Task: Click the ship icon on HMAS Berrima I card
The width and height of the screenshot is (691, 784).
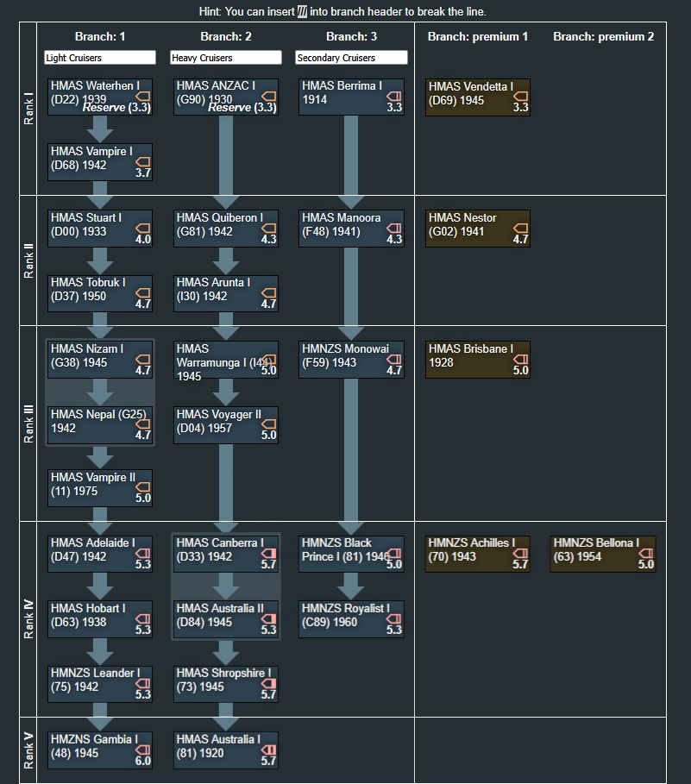Action: coord(394,96)
